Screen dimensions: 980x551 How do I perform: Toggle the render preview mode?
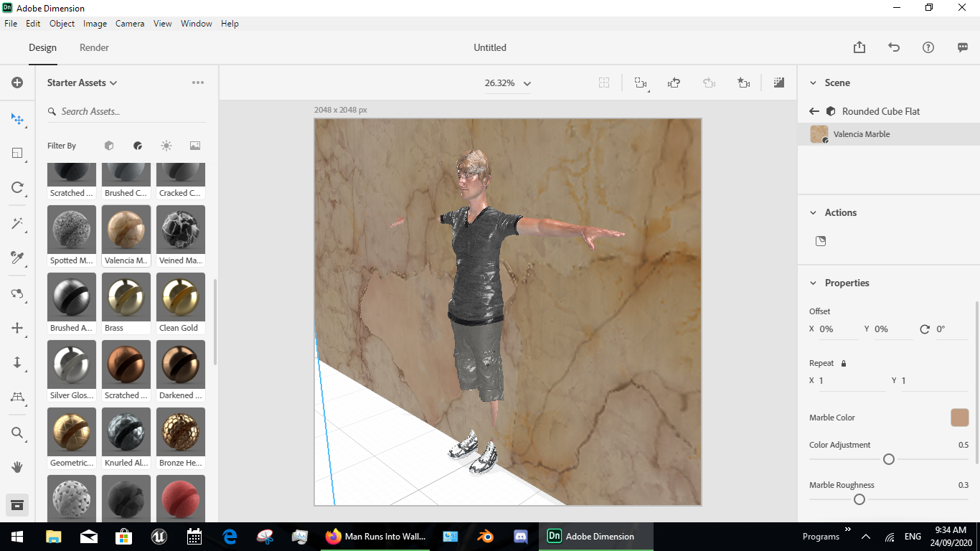click(778, 83)
